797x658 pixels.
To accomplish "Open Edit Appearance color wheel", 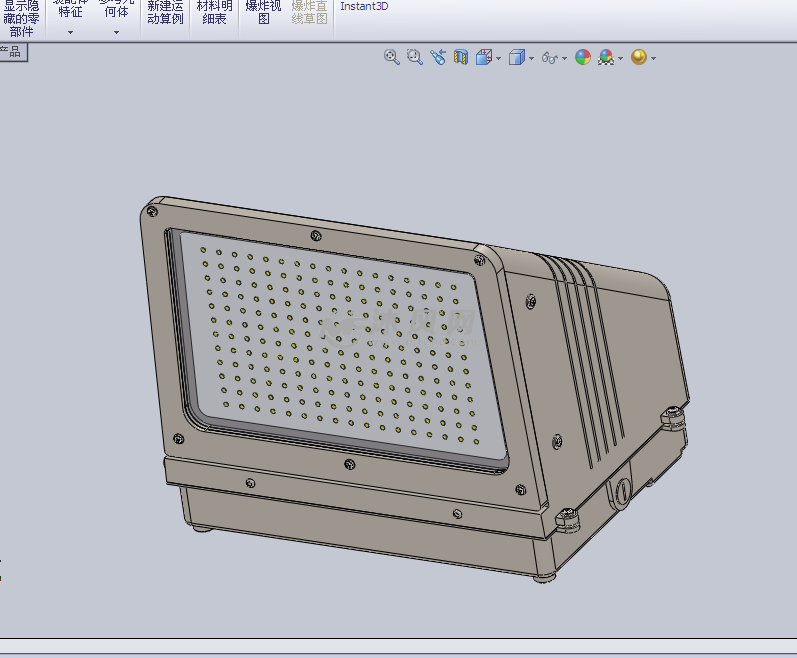I will tap(583, 58).
